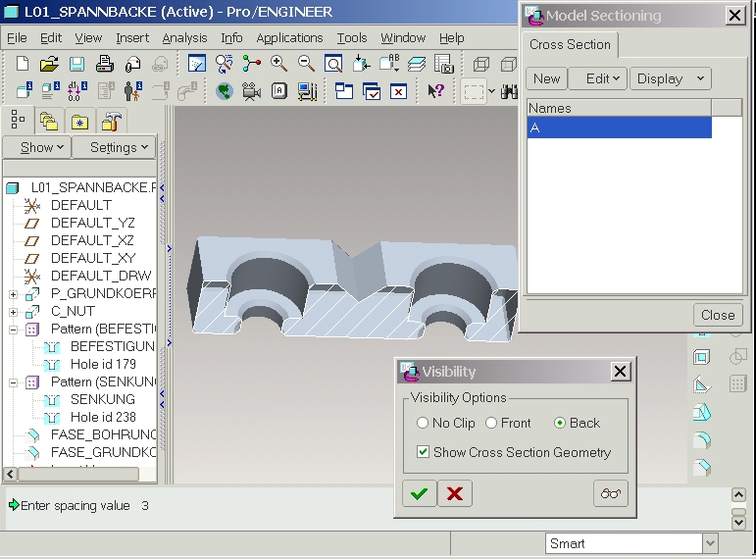This screenshot has height=559, width=756.
Task: Open the Smart selection filter dropdown
Action: click(710, 543)
